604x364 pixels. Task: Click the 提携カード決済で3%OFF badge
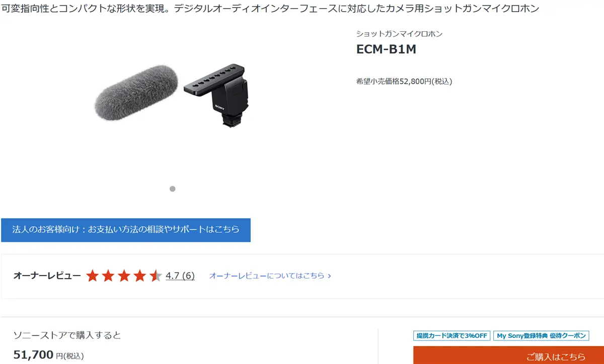point(451,336)
